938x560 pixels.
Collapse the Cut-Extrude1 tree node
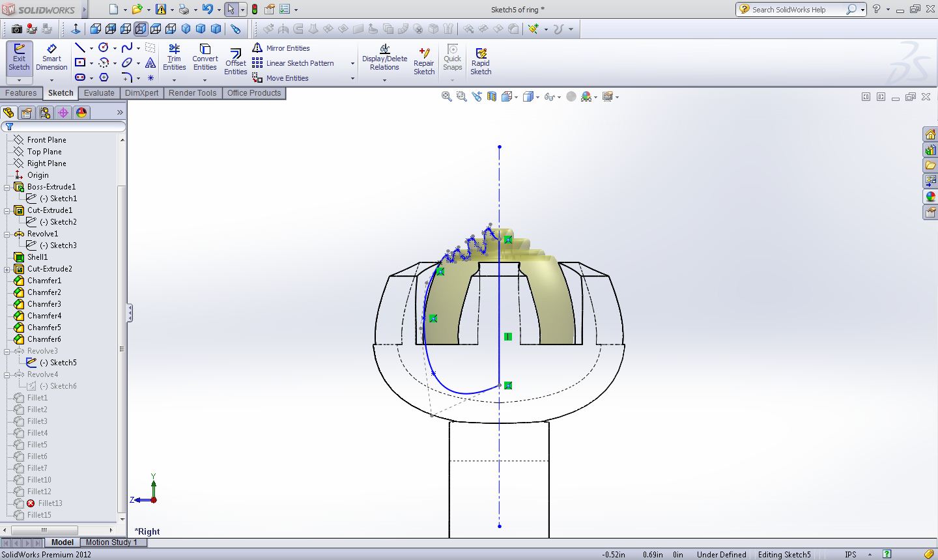pyautogui.click(x=7, y=210)
